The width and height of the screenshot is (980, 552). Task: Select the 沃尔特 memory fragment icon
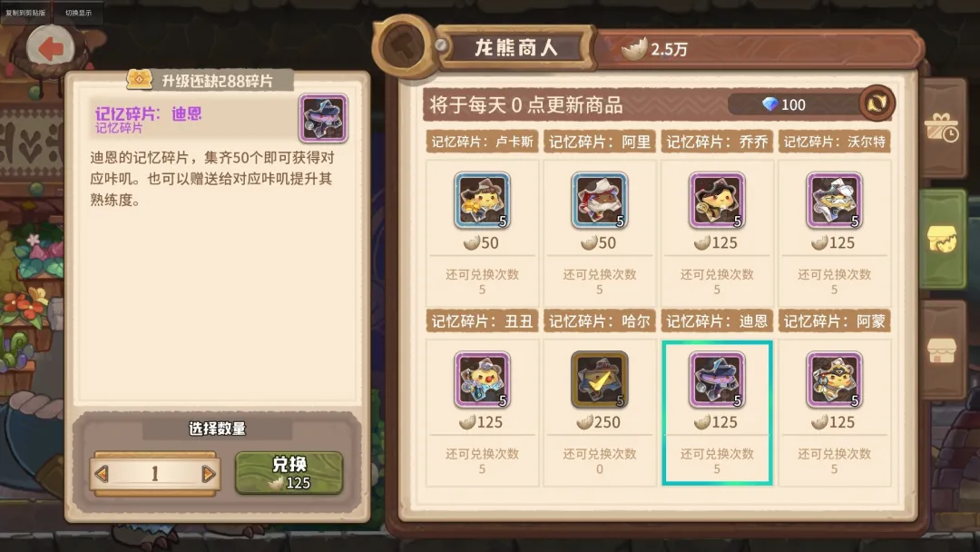pyautogui.click(x=835, y=200)
